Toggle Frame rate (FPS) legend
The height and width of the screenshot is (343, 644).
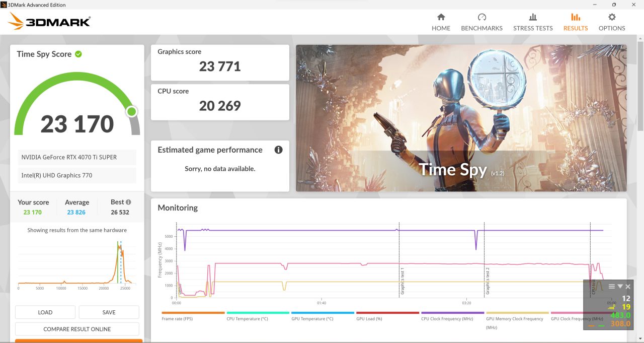(193, 316)
